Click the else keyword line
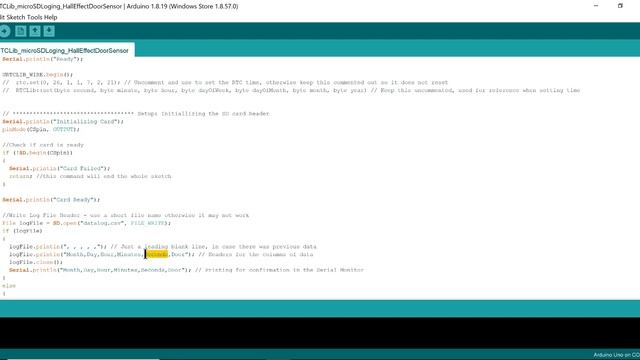 click(x=9, y=286)
